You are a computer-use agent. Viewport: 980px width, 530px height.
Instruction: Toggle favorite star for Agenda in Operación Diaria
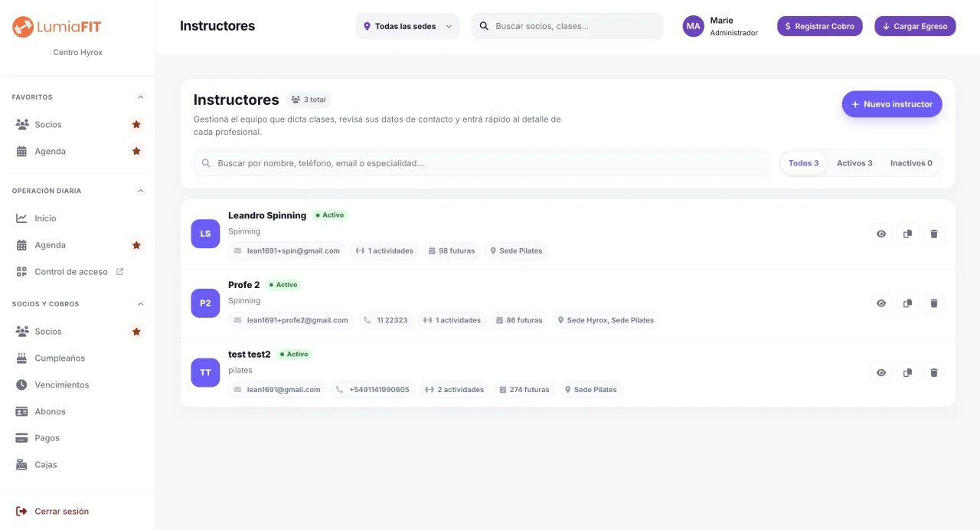[x=136, y=245]
